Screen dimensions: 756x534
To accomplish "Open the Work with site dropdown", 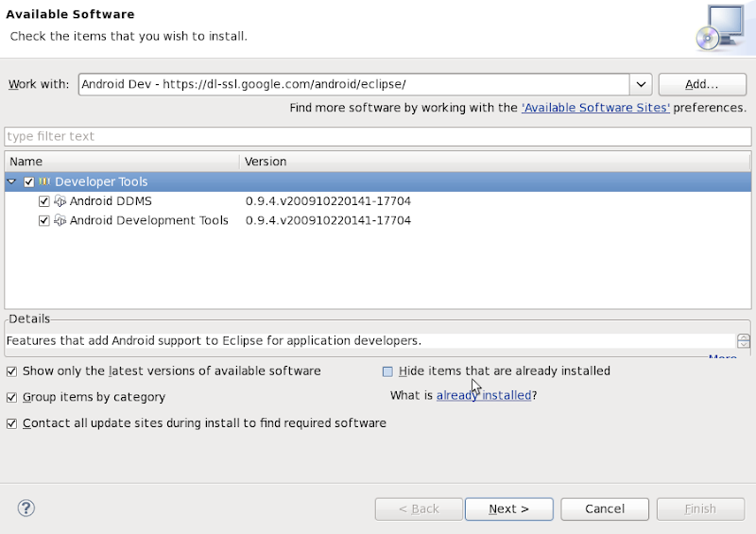I will pos(641,84).
